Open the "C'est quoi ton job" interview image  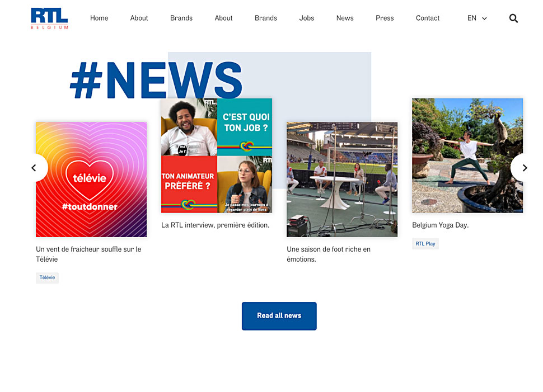(217, 155)
